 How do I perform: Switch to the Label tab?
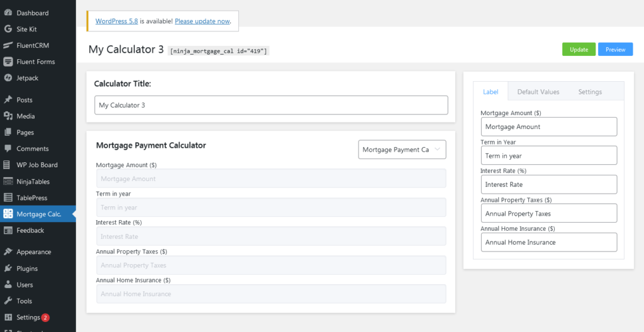point(491,92)
